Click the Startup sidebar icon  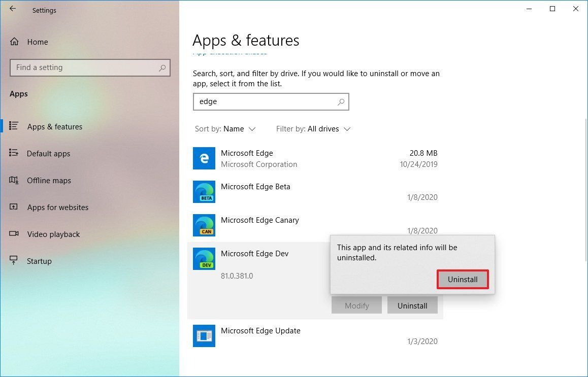[14, 260]
